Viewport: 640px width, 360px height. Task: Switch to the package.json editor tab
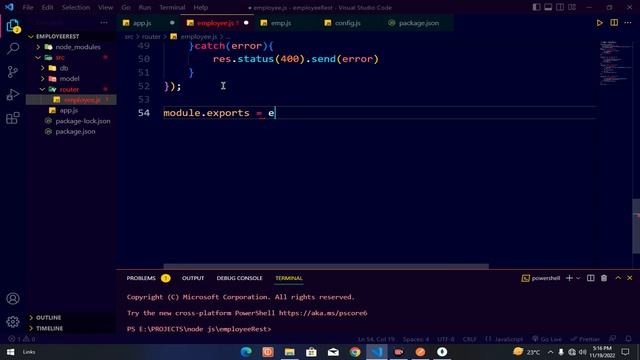coord(419,23)
